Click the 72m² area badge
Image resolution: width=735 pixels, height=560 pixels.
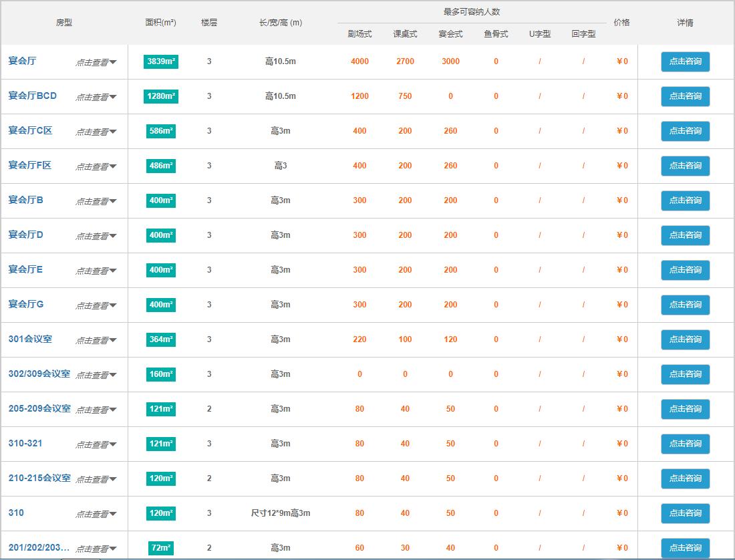(161, 548)
